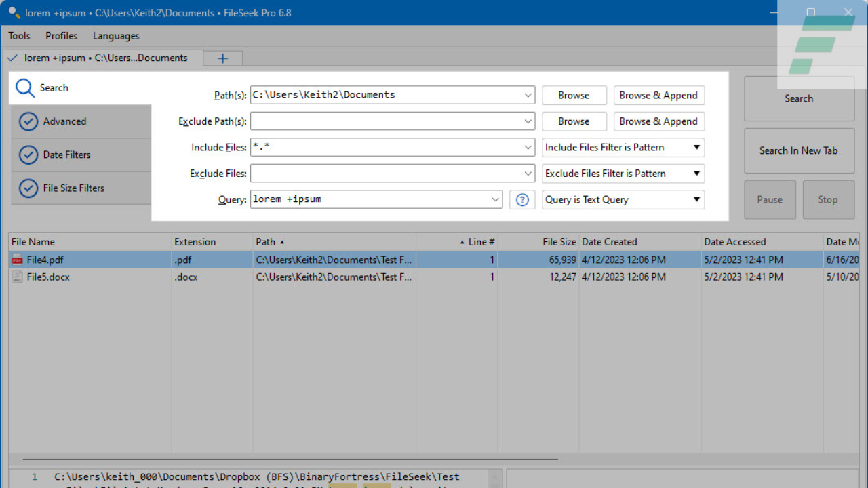The image size is (868, 488).
Task: Click Browse & Append for Exclude Path(s)
Action: [x=658, y=121]
